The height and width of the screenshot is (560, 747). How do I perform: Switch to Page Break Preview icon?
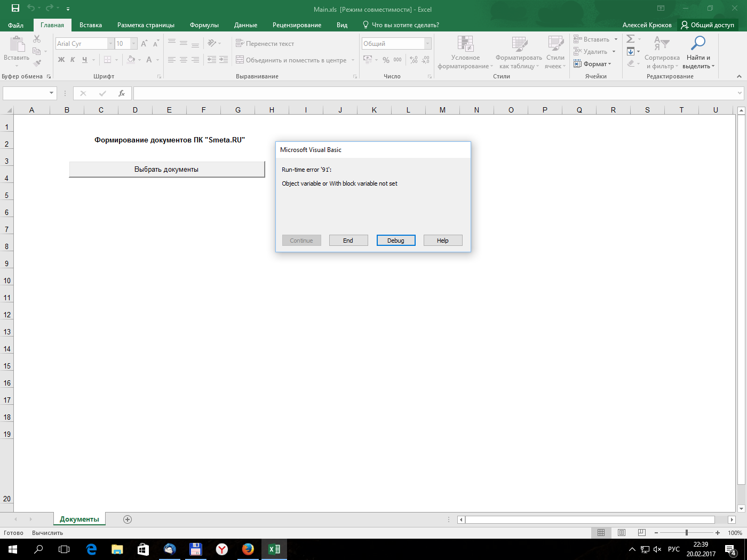point(642,533)
